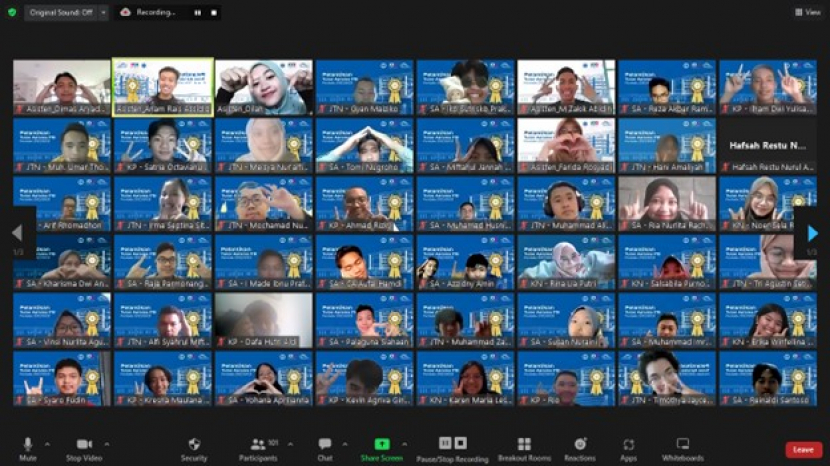Stop Video using the camera icon
This screenshot has height=466, width=830.
[x=84, y=444]
